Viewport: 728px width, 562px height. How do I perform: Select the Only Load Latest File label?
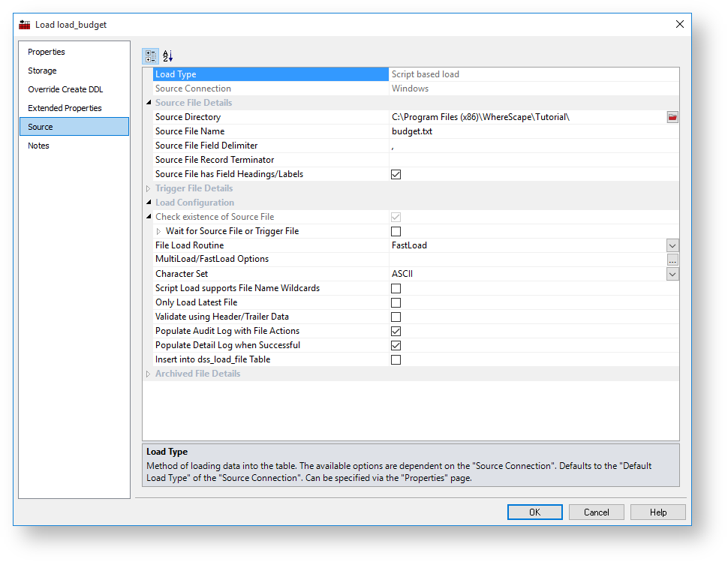(x=197, y=302)
